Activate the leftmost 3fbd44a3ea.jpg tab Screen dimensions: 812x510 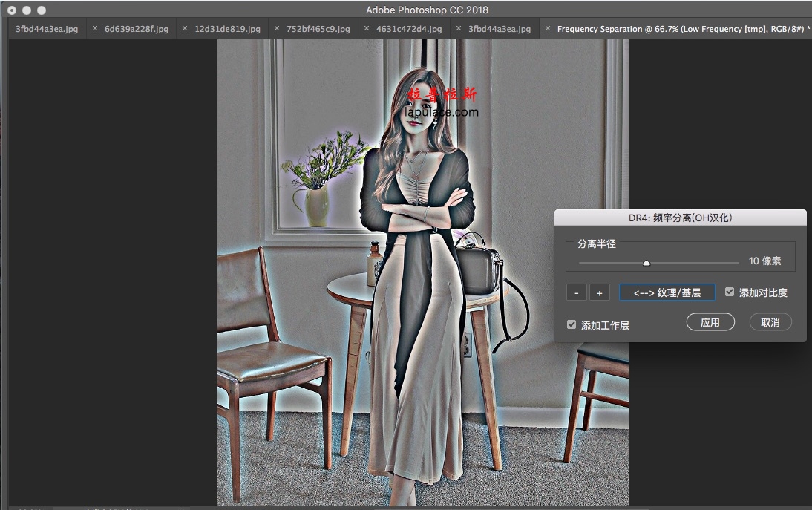[x=46, y=29]
